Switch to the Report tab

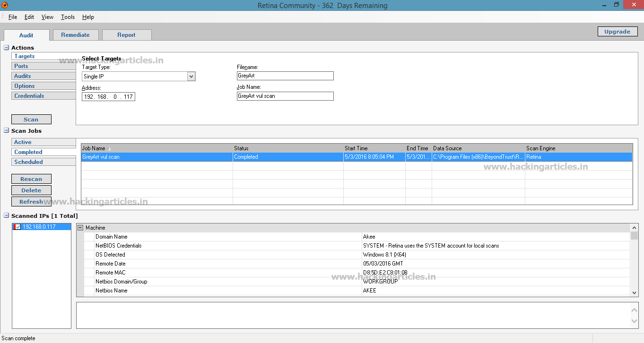click(127, 35)
